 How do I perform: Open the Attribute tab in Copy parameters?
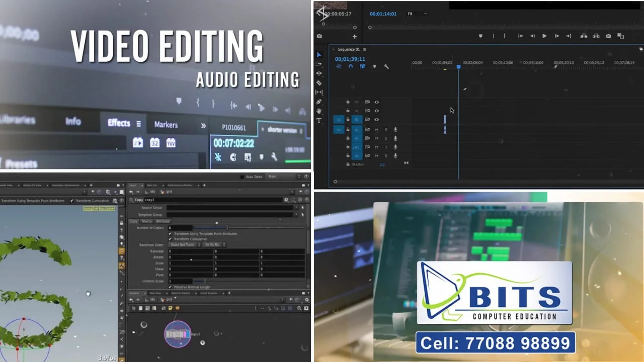(163, 221)
